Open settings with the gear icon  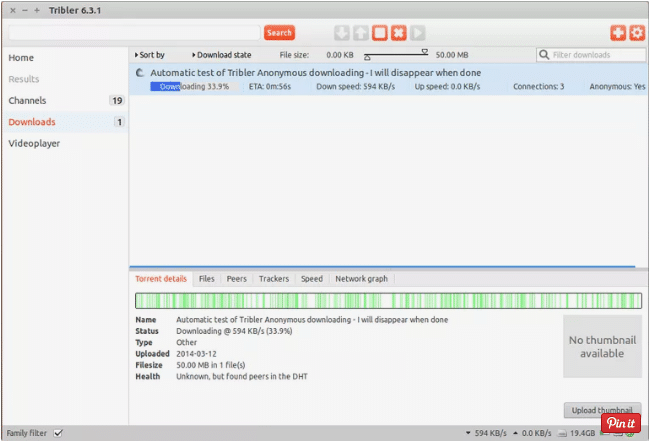point(637,33)
